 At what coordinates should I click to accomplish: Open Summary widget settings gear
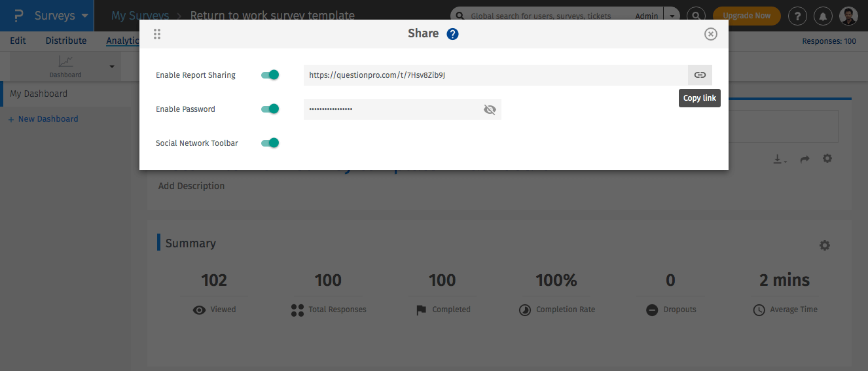coord(825,245)
